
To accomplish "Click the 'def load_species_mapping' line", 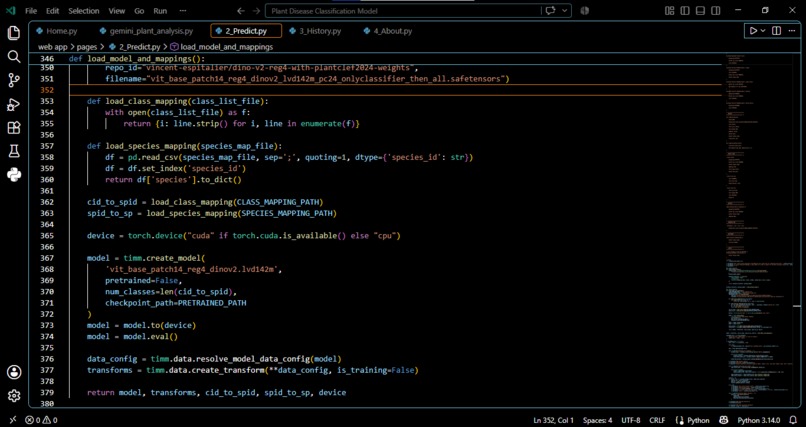I will tap(185, 146).
